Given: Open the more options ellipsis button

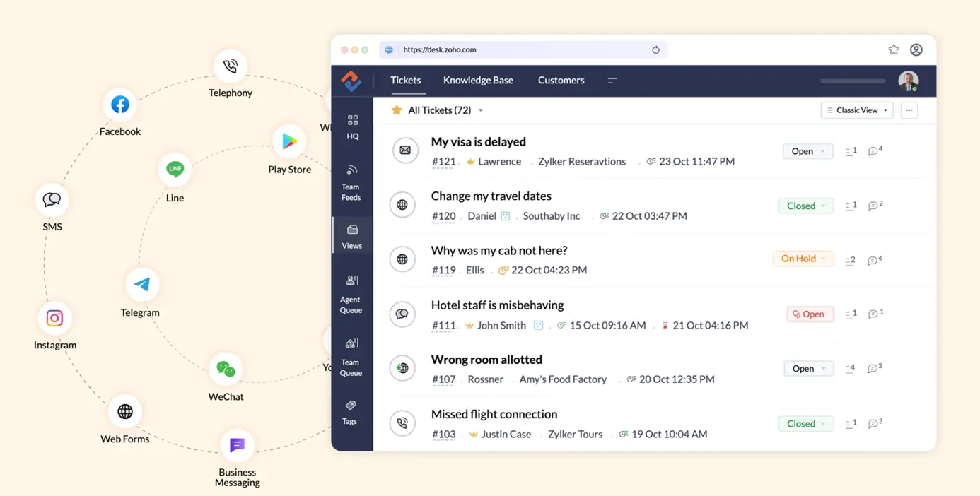Looking at the screenshot, I should [x=909, y=110].
